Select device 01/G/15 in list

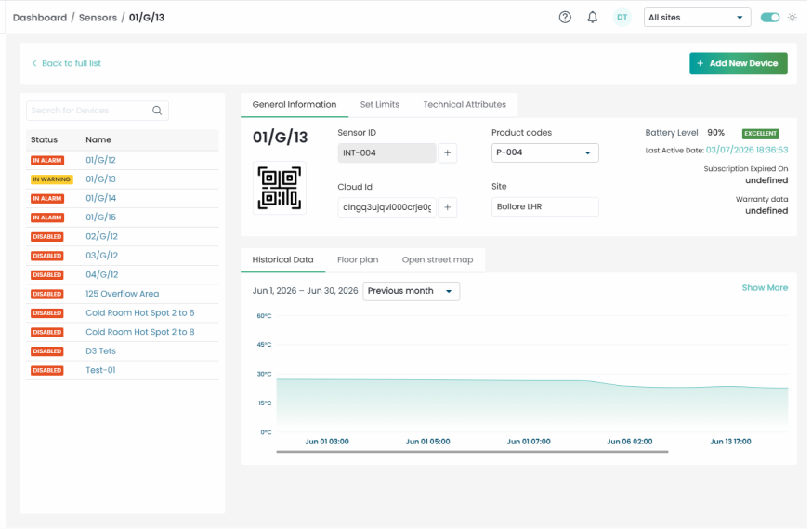coord(101,218)
